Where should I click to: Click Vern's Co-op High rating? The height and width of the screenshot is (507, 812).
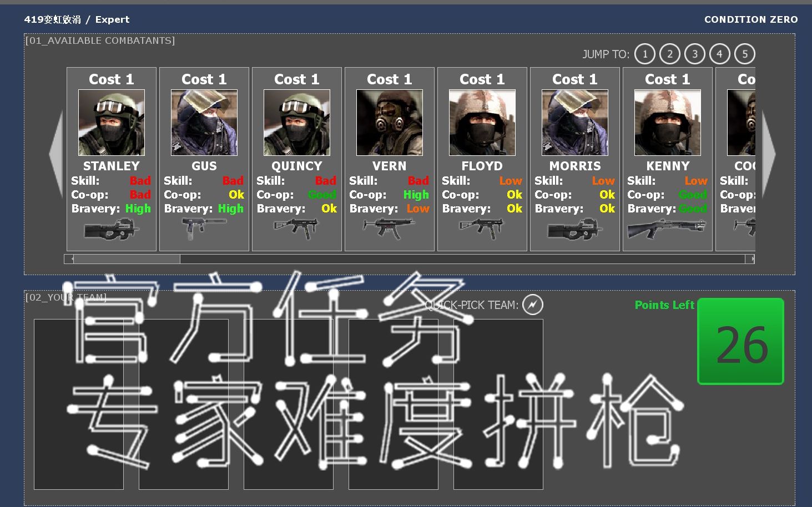coord(416,195)
